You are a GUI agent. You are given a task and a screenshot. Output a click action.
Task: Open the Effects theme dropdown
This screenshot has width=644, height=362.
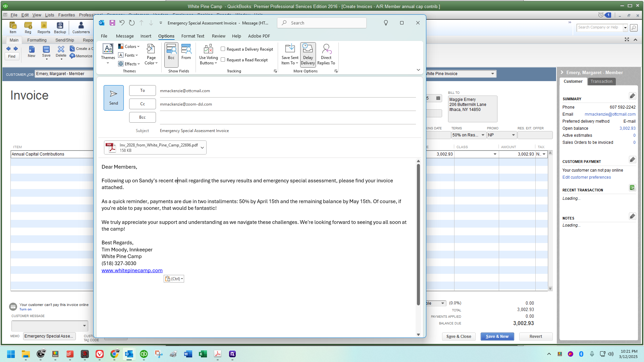129,64
